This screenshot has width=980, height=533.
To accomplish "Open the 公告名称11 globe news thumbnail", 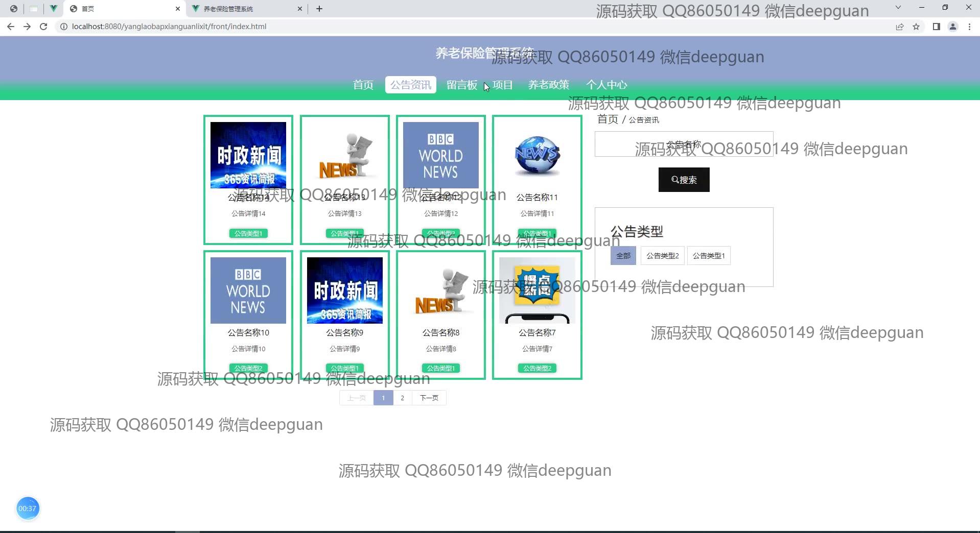I will [x=537, y=156].
